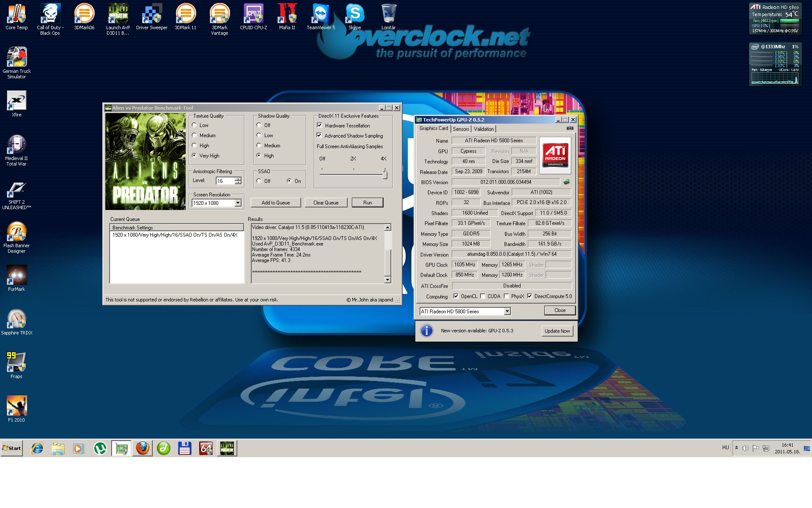Screen dimensions: 812x508
Task: Open Launch AvP D3D11 Benchmark shortcut
Action: click(118, 19)
